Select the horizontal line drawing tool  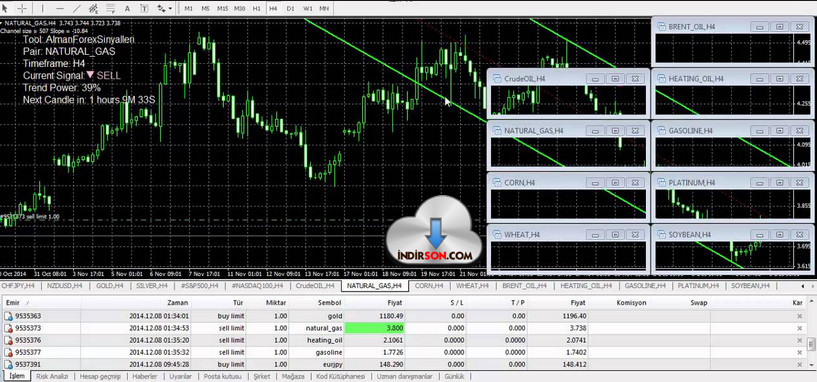(59, 8)
